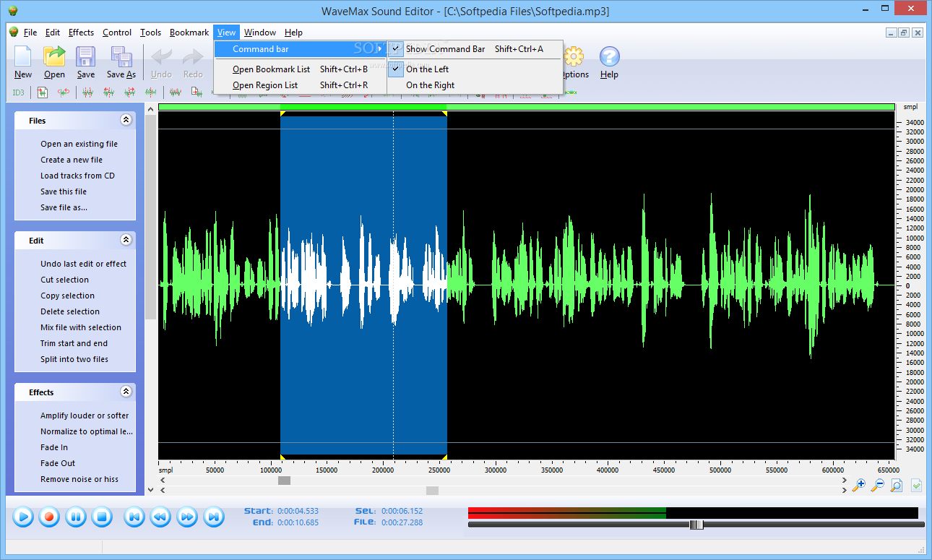The image size is (932, 560).
Task: Click the zoom to selection magnifier icon
Action: click(x=897, y=486)
